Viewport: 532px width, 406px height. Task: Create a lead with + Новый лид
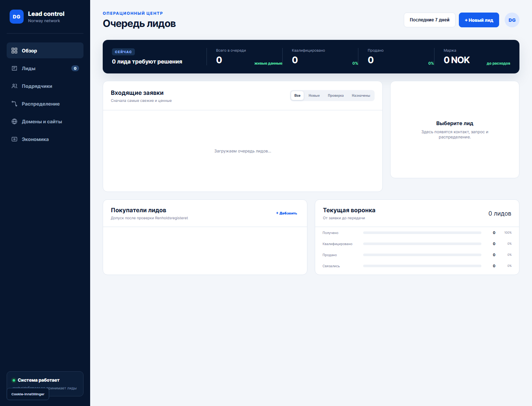click(479, 20)
